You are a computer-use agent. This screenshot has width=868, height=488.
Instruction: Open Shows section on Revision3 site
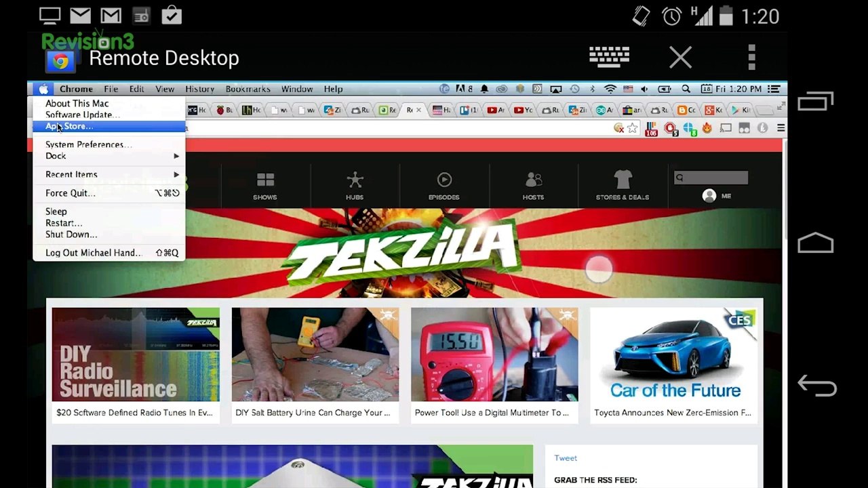265,186
